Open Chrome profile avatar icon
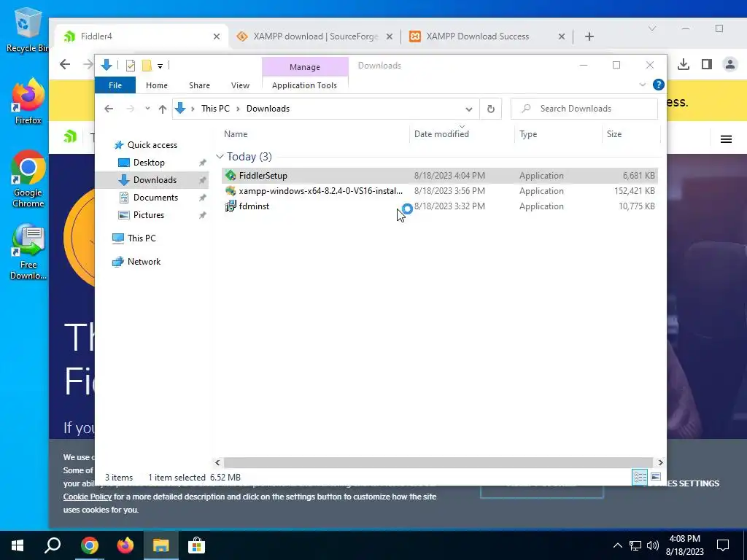 point(729,64)
